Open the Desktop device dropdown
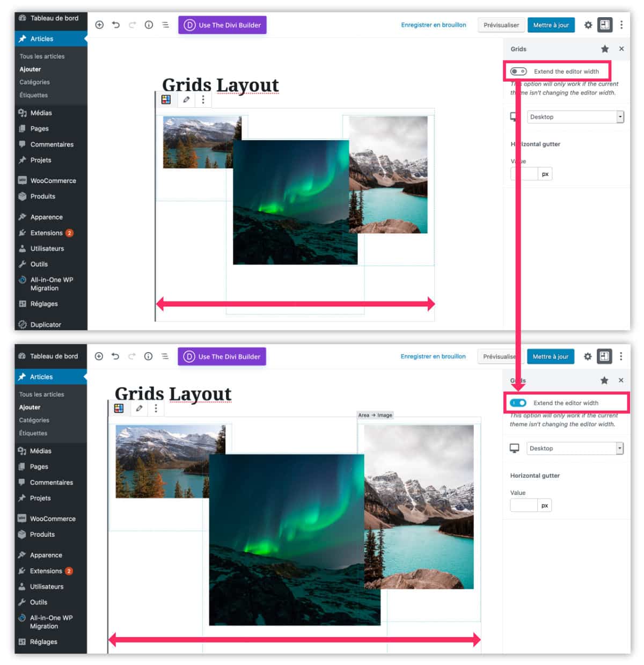 (x=575, y=116)
